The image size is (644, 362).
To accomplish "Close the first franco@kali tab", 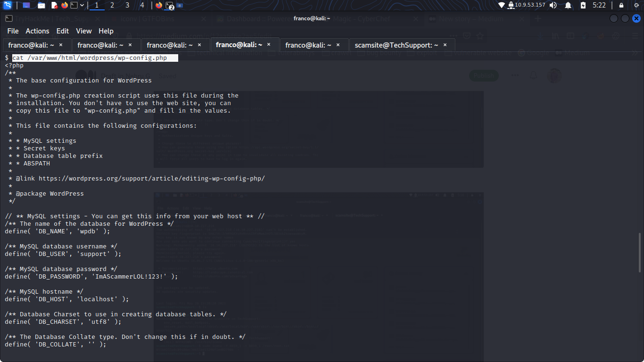I will 61,45.
